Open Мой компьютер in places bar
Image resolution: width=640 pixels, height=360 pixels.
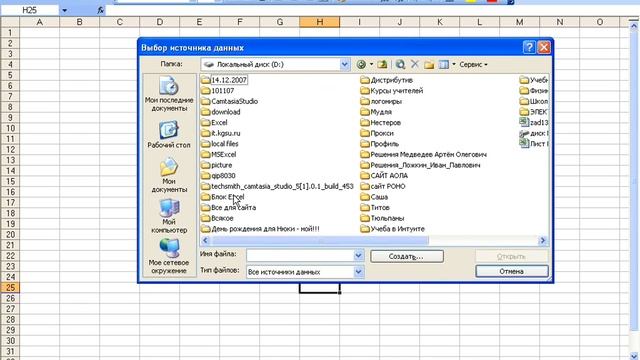(x=169, y=216)
